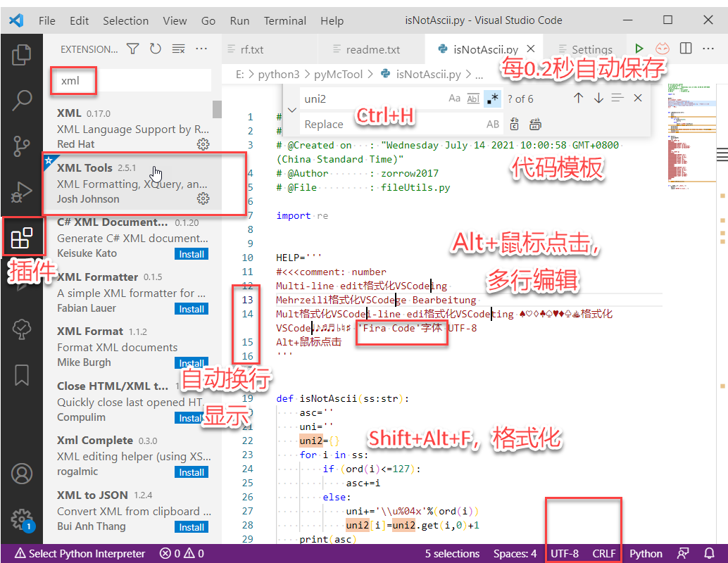Open the Search view in activity bar
The height and width of the screenshot is (563, 728).
click(21, 100)
